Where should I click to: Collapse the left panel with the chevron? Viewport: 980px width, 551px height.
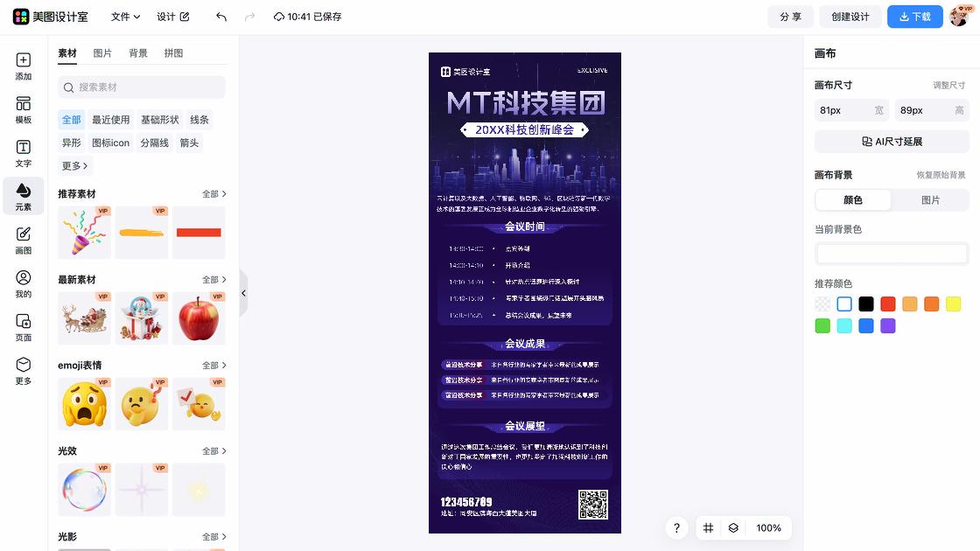244,293
